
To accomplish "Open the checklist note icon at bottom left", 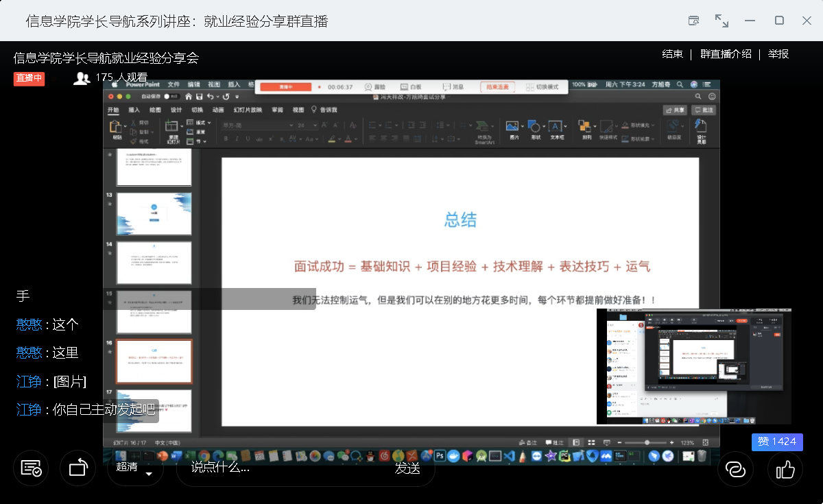I will coord(31,468).
